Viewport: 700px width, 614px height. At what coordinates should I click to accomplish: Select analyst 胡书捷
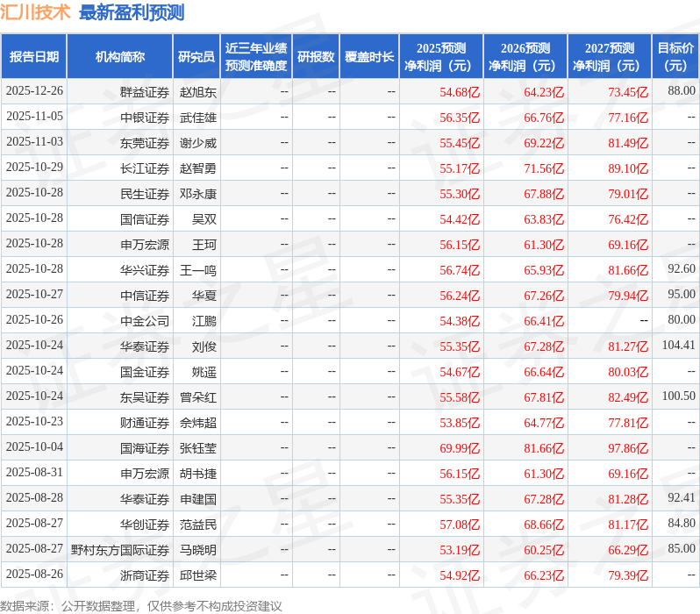pyautogui.click(x=197, y=475)
